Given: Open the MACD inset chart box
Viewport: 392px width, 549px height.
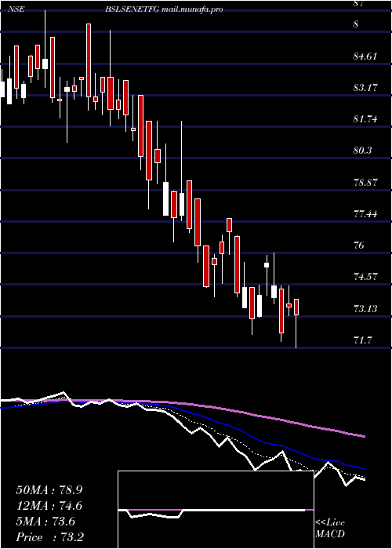Looking at the screenshot, I should coord(216,510).
